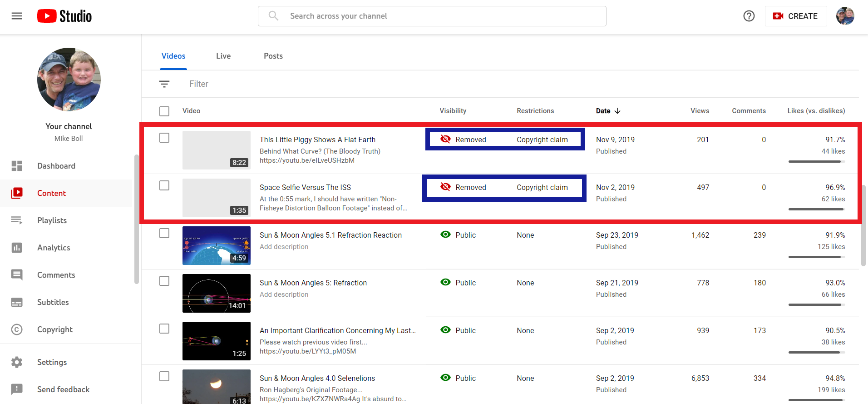Click Copyright claim for Space Selfie

click(542, 187)
